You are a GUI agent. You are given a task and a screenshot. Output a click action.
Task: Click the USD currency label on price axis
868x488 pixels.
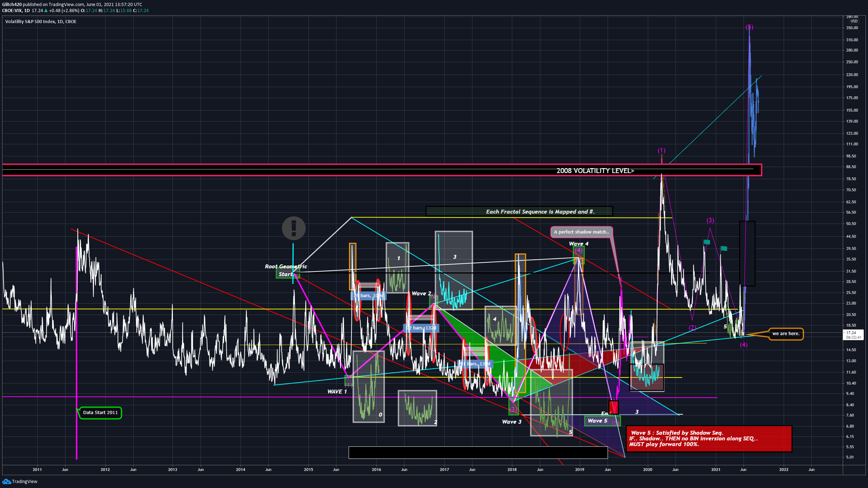854,21
